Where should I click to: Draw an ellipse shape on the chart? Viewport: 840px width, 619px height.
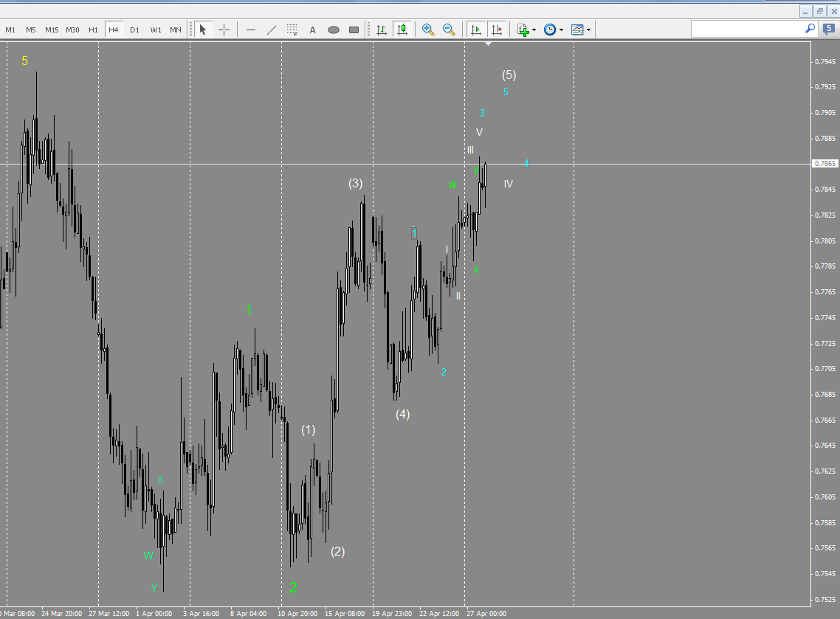(x=333, y=30)
